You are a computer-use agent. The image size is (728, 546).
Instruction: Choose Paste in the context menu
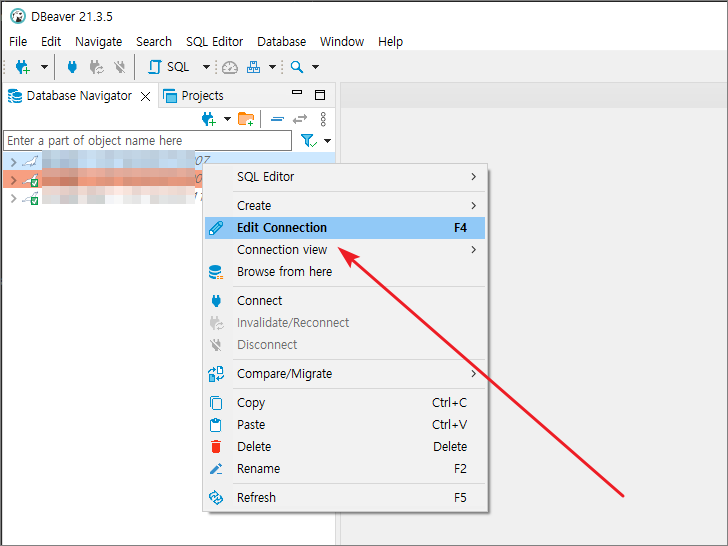point(345,424)
